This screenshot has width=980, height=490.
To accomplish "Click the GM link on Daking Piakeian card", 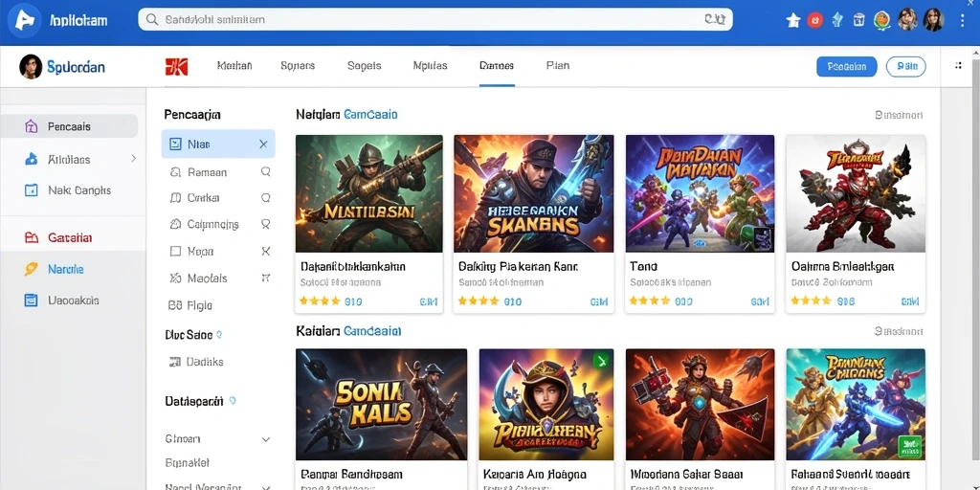I will pos(599,301).
